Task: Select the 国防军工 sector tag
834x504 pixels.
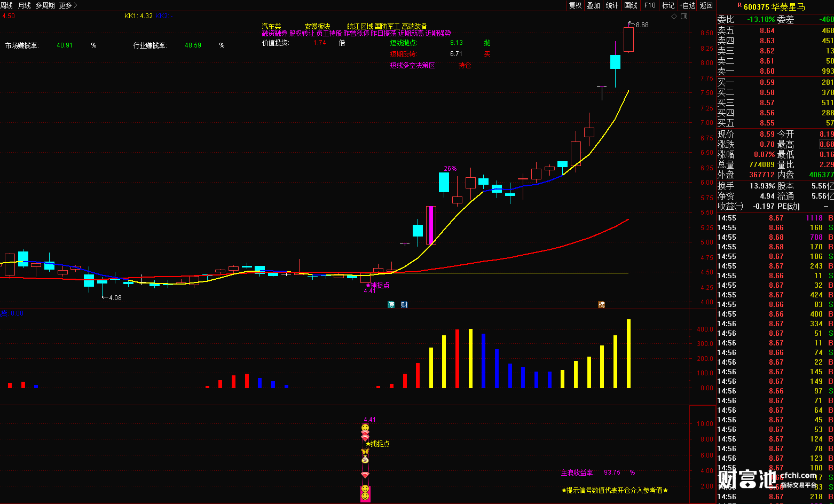Action: tap(387, 26)
